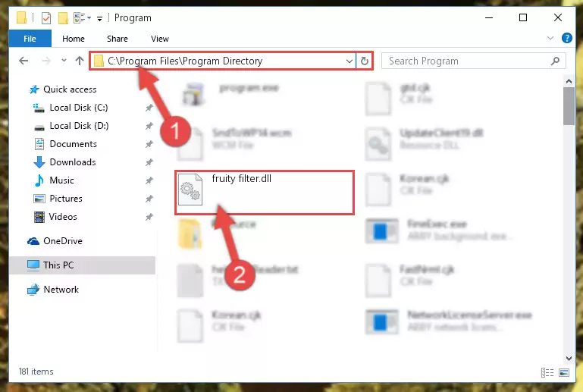Click the Properties checkmark icon in title bar

click(46, 18)
